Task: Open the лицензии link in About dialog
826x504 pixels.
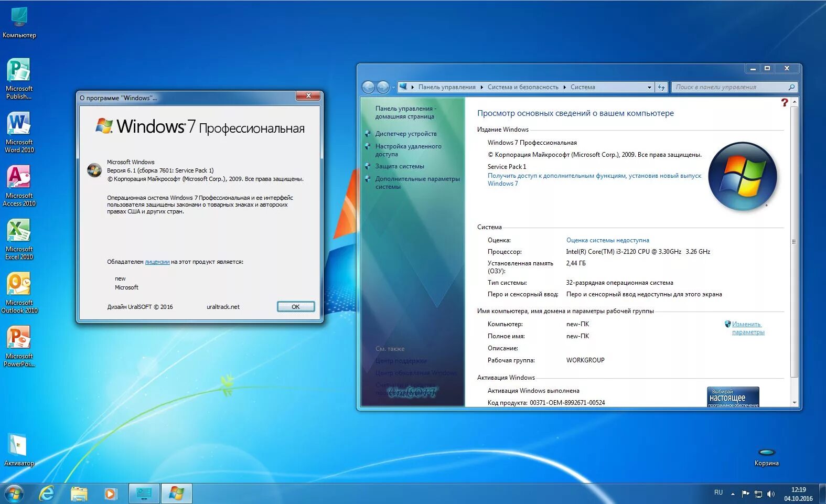Action: tap(157, 262)
